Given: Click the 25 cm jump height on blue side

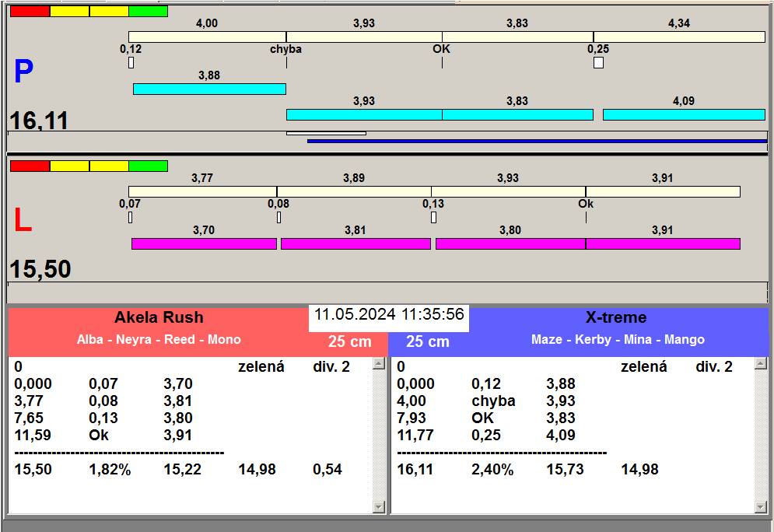Looking at the screenshot, I should [x=428, y=341].
